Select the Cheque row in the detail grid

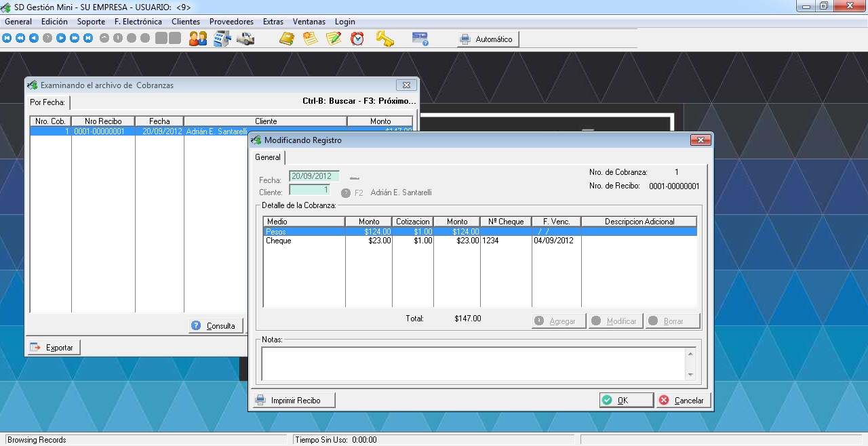[x=305, y=241]
